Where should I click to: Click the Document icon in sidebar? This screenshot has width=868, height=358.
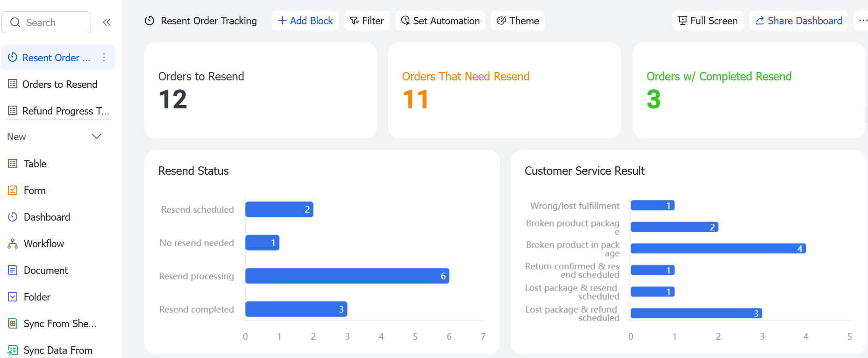[13, 270]
